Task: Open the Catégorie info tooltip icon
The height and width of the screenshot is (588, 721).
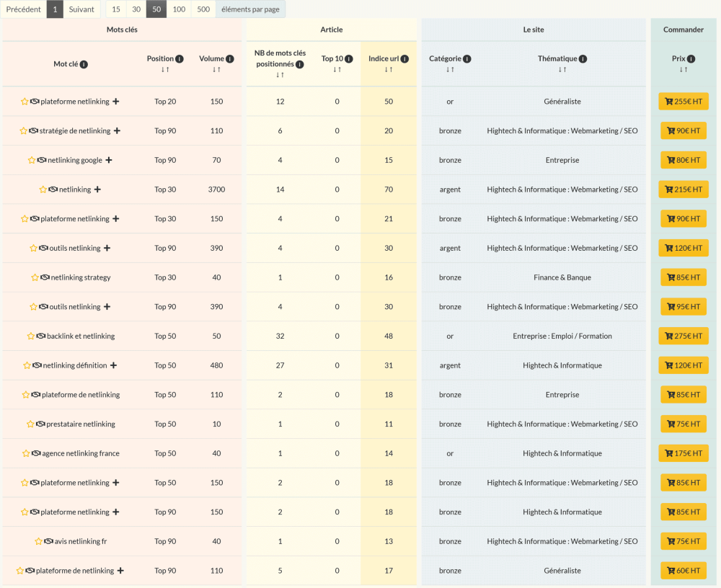Action: (467, 59)
